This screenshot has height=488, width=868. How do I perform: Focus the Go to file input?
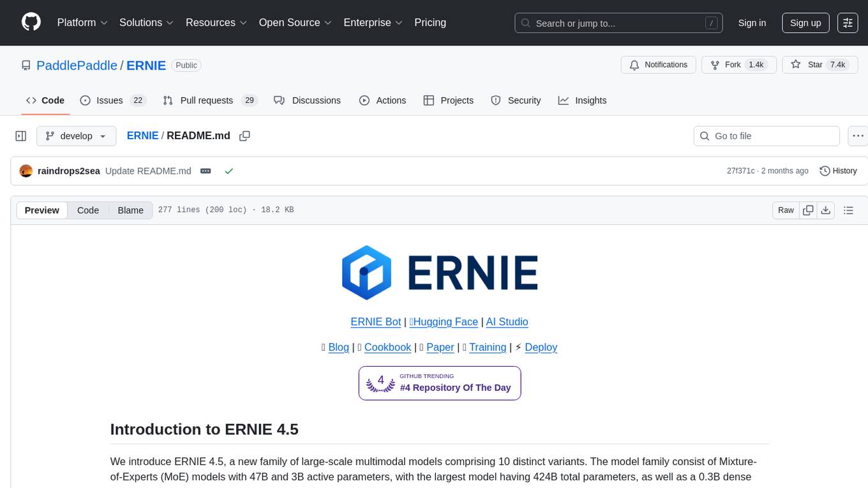click(767, 136)
